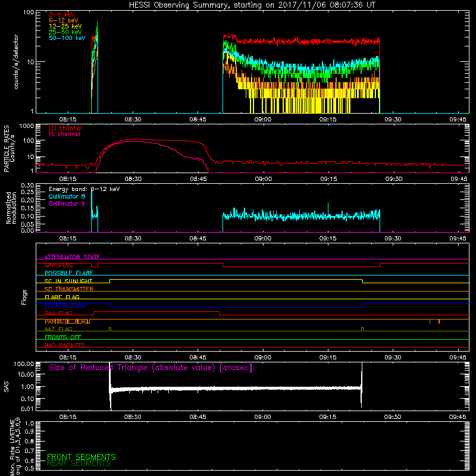Click the 'Size of Reduced Triangle' panel title
This screenshot has height=476, width=476.
[x=151, y=368]
